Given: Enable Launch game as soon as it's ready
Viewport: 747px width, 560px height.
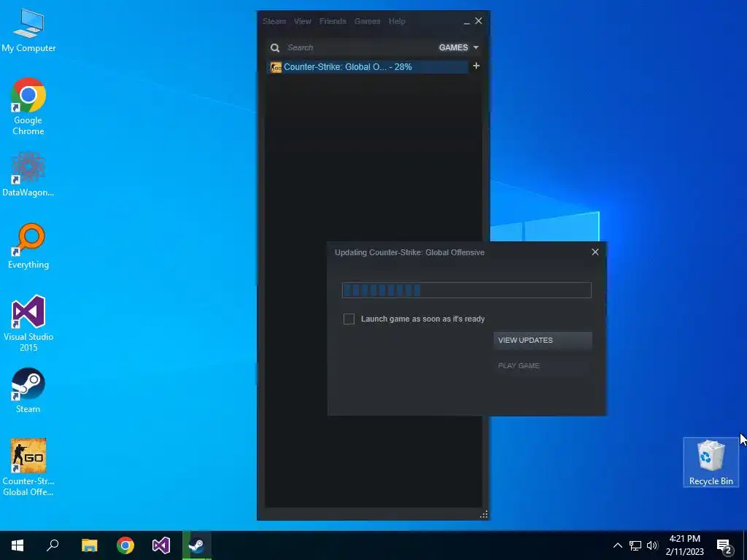Looking at the screenshot, I should pos(349,319).
